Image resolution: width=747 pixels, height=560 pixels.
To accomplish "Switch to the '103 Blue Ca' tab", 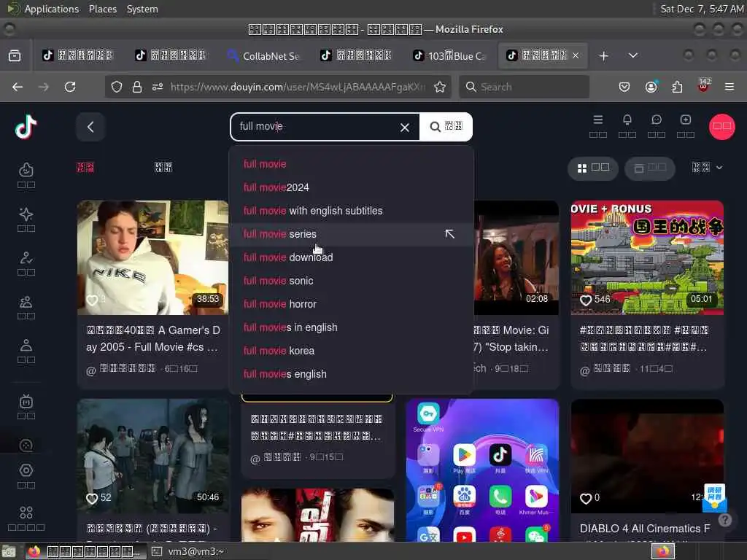I will click(x=449, y=55).
